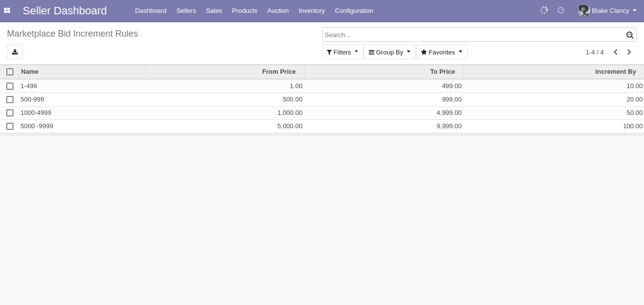Go to the next page arrow
The image size is (644, 305).
click(629, 52)
